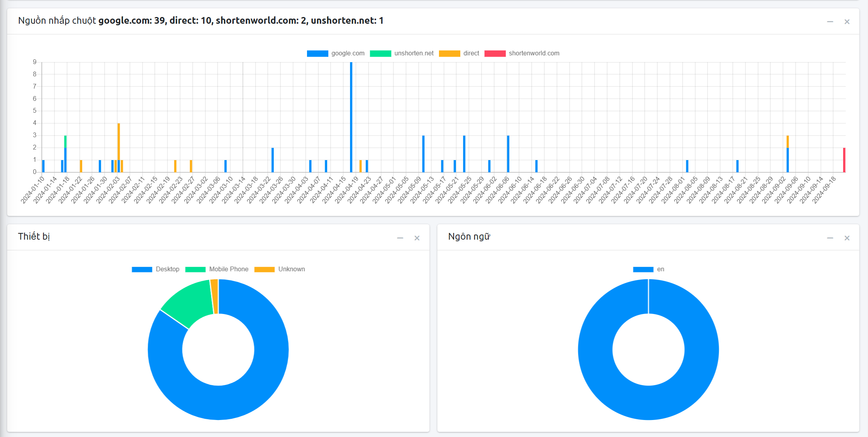Click the tallest blue bar reaching 9

pos(351,117)
